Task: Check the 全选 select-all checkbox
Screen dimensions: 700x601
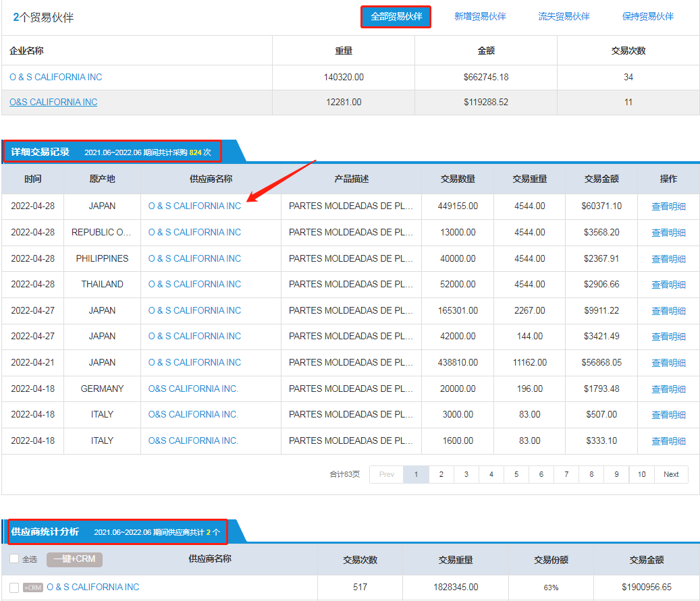Action: 15,559
